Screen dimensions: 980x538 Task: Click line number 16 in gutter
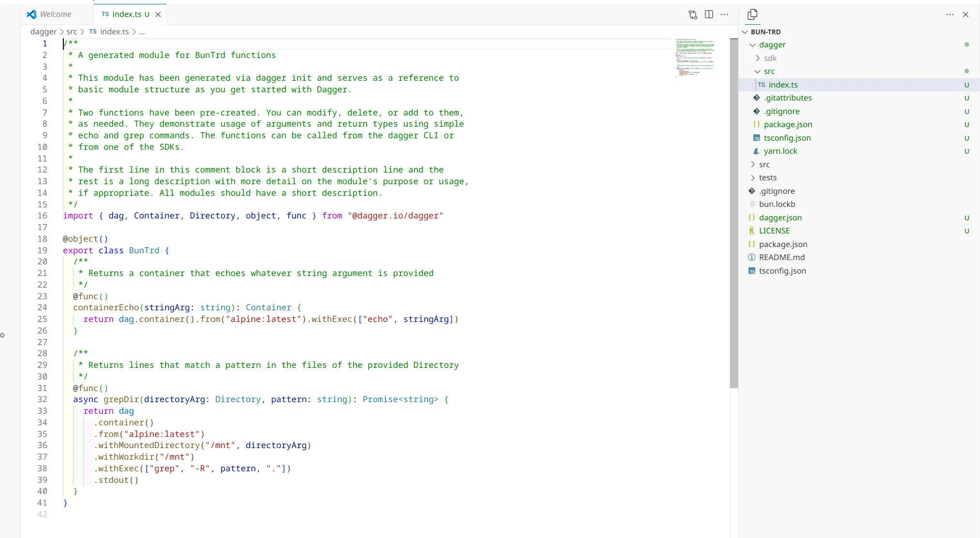[43, 216]
